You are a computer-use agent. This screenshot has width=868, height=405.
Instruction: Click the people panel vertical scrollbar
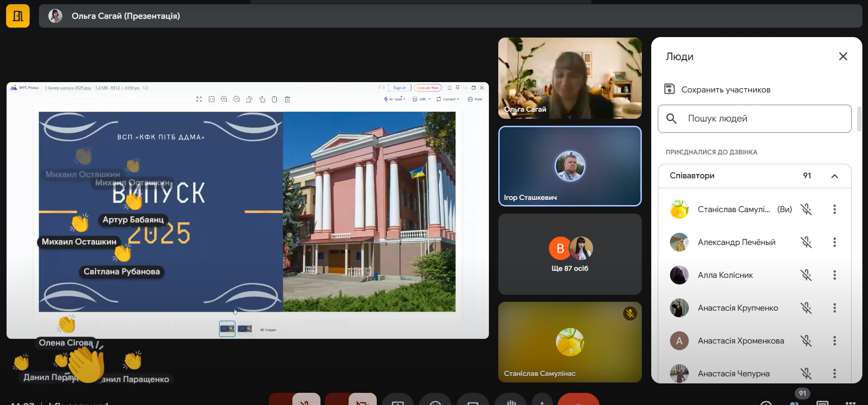coord(859,119)
